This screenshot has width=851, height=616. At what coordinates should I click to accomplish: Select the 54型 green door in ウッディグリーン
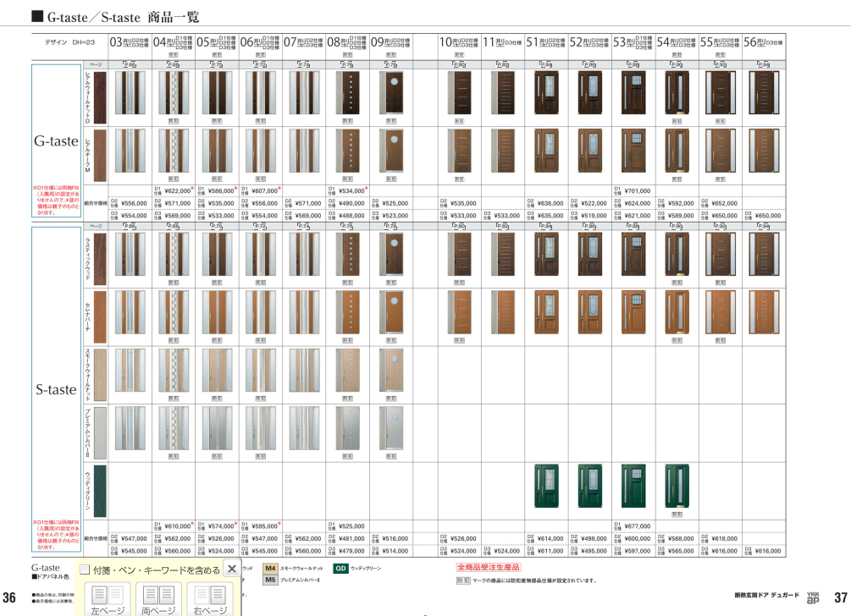[x=677, y=486]
